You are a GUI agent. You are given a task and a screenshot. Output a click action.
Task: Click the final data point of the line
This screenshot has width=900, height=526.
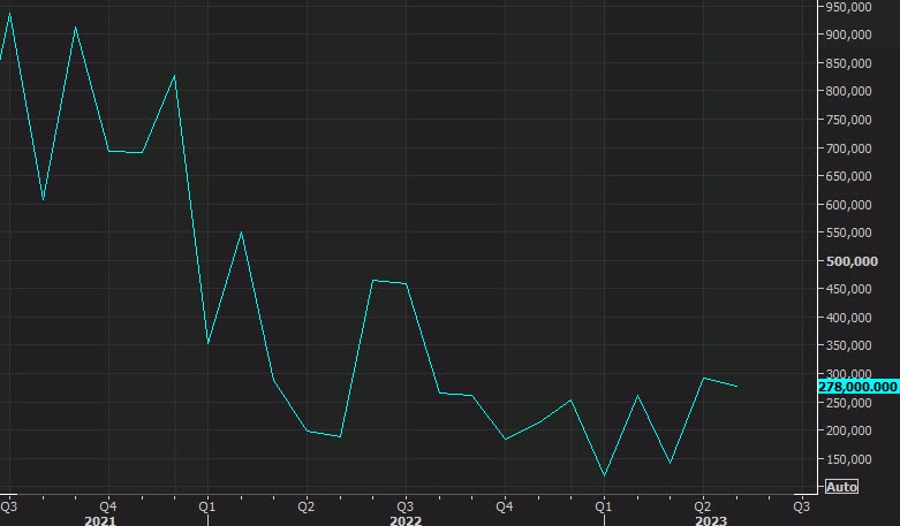click(737, 386)
